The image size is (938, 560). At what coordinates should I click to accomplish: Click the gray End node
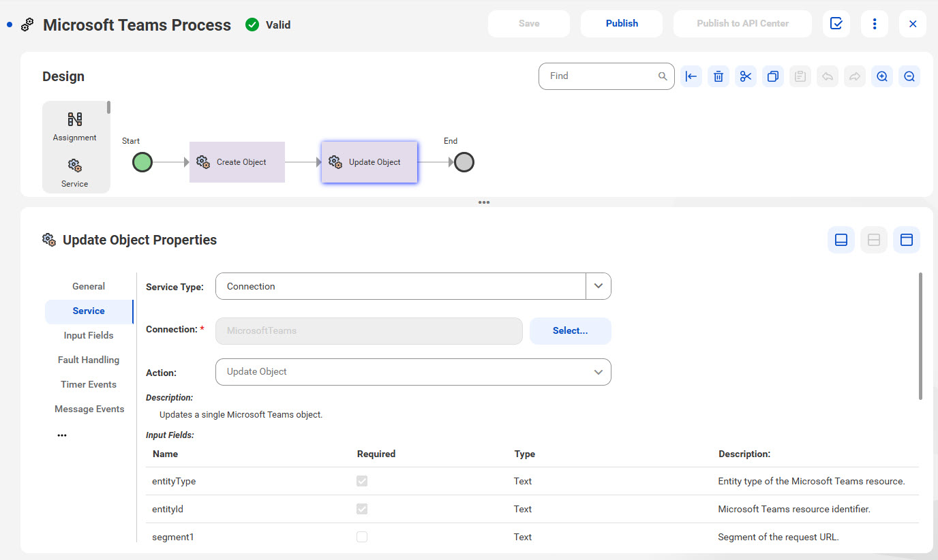464,162
